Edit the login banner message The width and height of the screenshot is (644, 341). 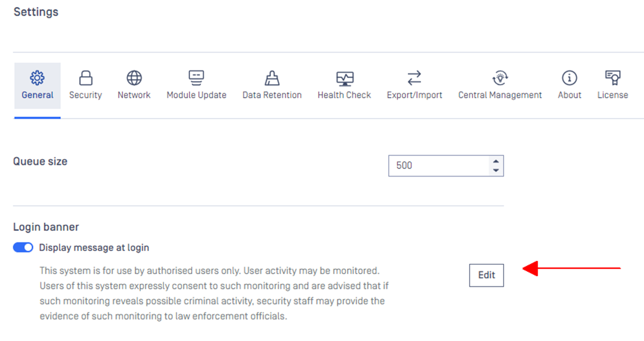(x=486, y=275)
